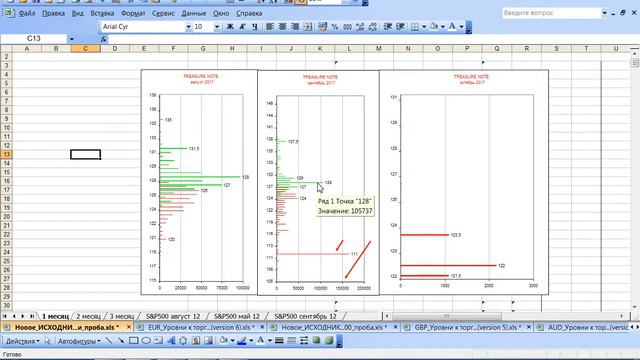Close the GBP_Уровни workbook tab
640x360 pixels.
(x=529, y=327)
